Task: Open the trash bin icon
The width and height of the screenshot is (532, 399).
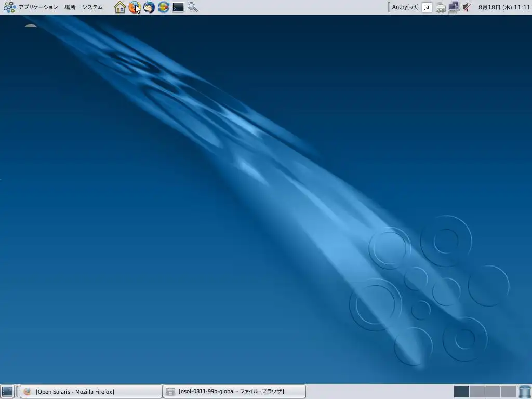Action: tap(525, 392)
